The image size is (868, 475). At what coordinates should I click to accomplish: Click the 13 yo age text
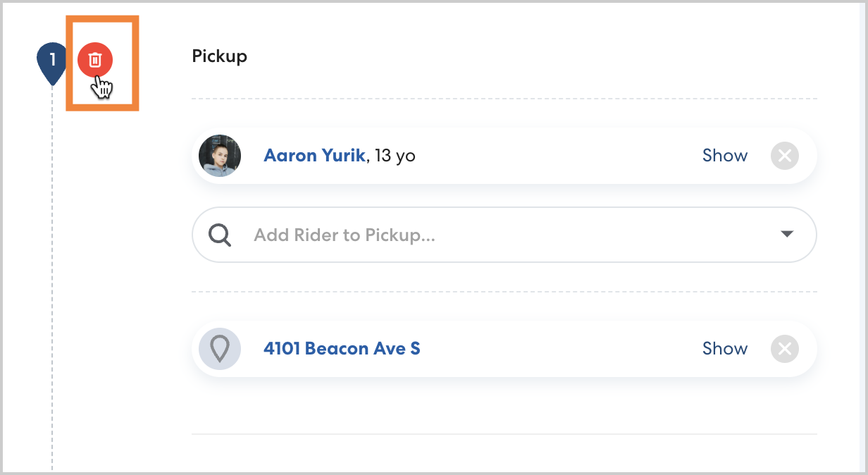[395, 156]
